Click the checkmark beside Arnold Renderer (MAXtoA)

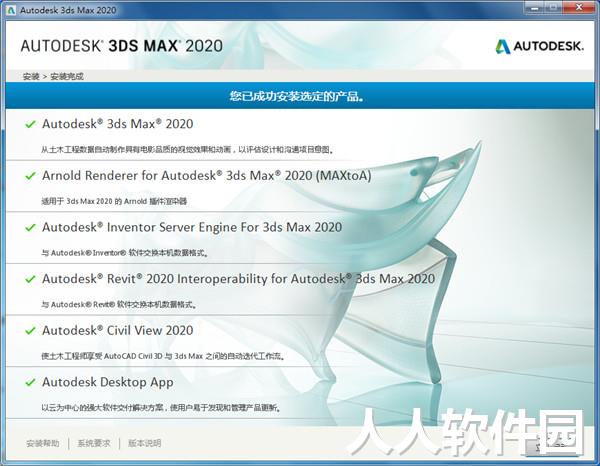[x=30, y=176]
